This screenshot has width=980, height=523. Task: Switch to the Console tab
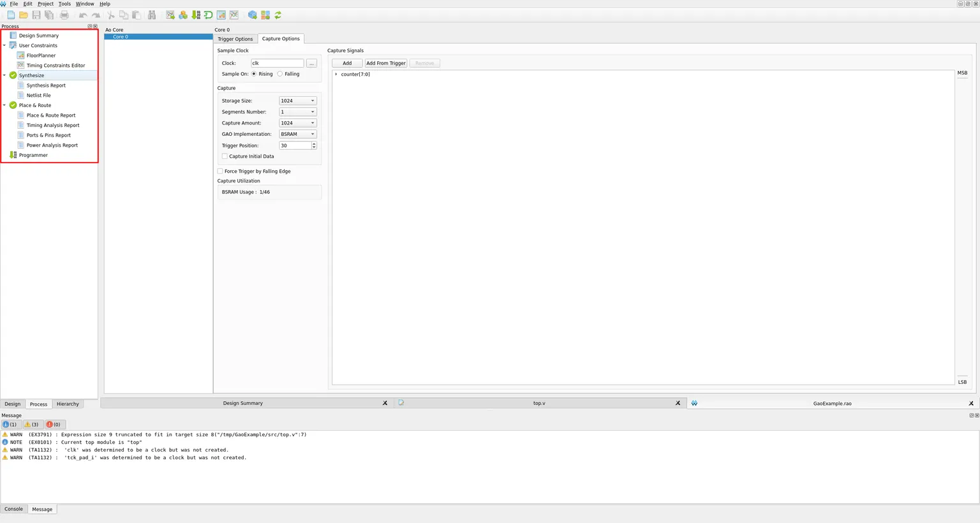pyautogui.click(x=13, y=509)
